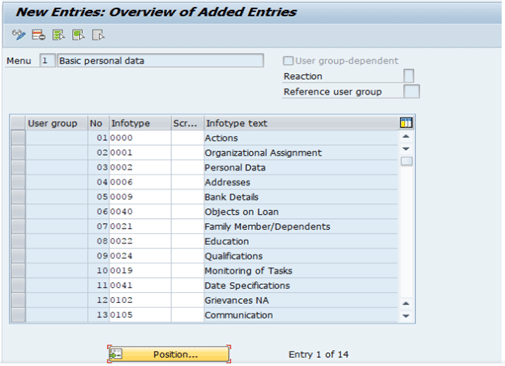Click the bottom scroll-down arrow of table
The height and width of the screenshot is (366, 505).
coord(406,316)
